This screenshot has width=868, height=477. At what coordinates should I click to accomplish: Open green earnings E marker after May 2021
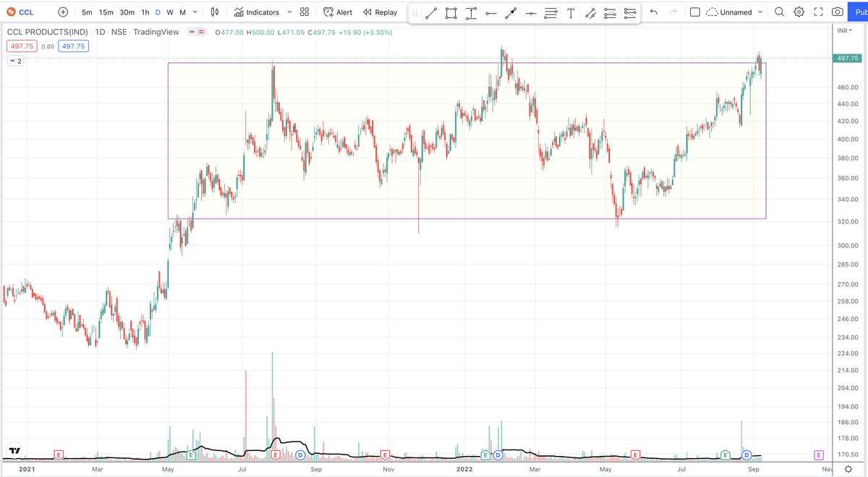[191, 455]
